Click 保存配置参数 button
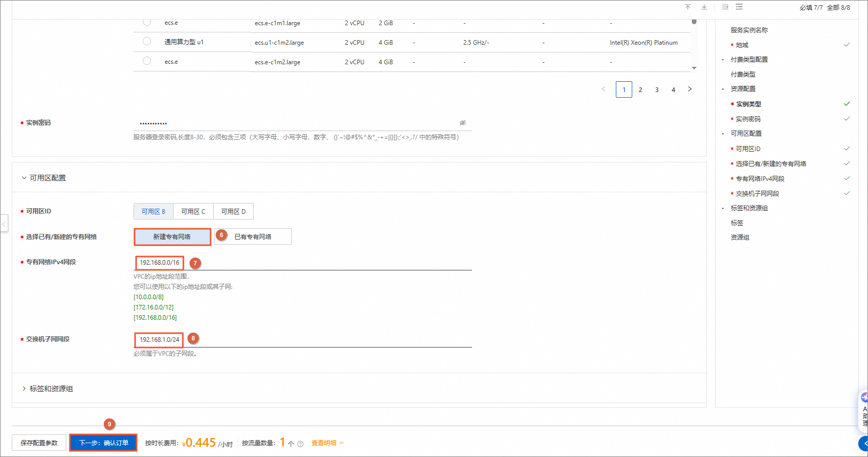The image size is (868, 457). click(x=39, y=443)
